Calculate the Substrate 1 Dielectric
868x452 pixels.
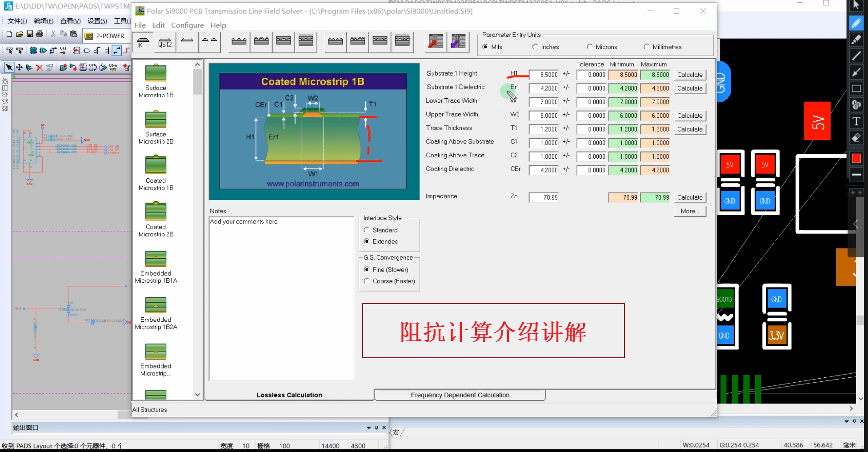[x=690, y=88]
